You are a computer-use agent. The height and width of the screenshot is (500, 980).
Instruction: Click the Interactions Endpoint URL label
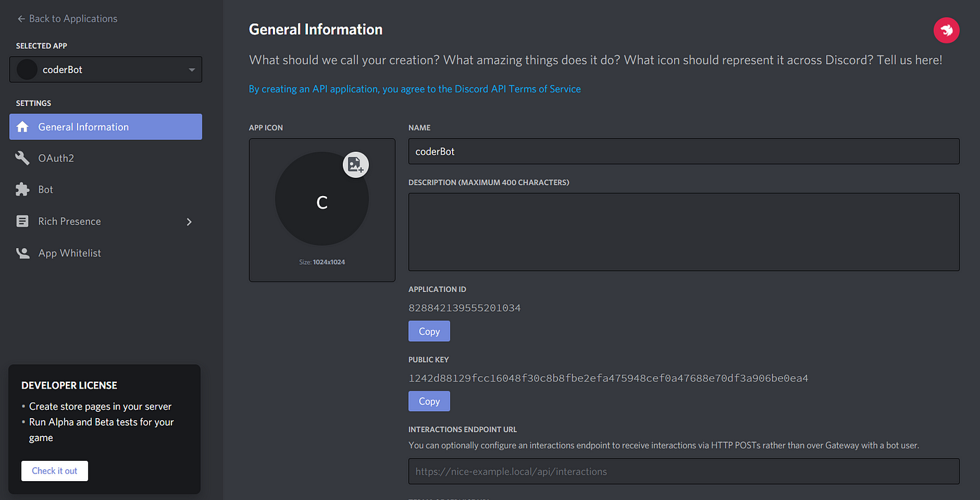463,429
